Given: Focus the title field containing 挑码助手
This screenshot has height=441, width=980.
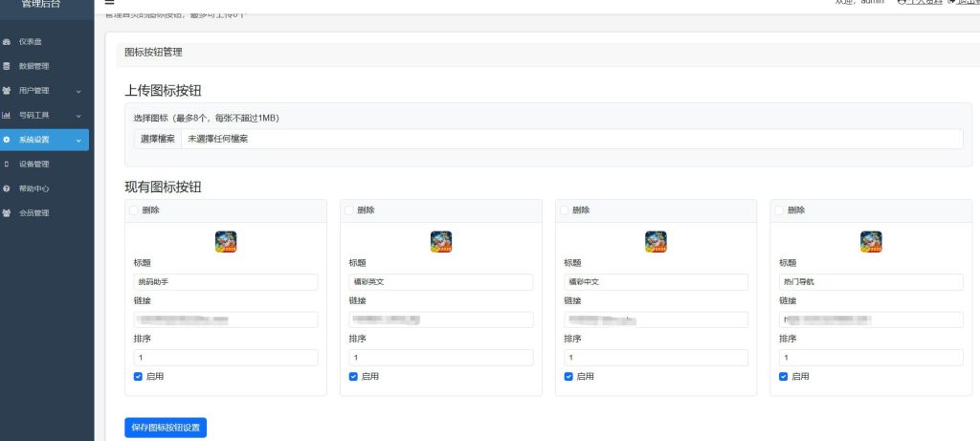Looking at the screenshot, I should (226, 282).
